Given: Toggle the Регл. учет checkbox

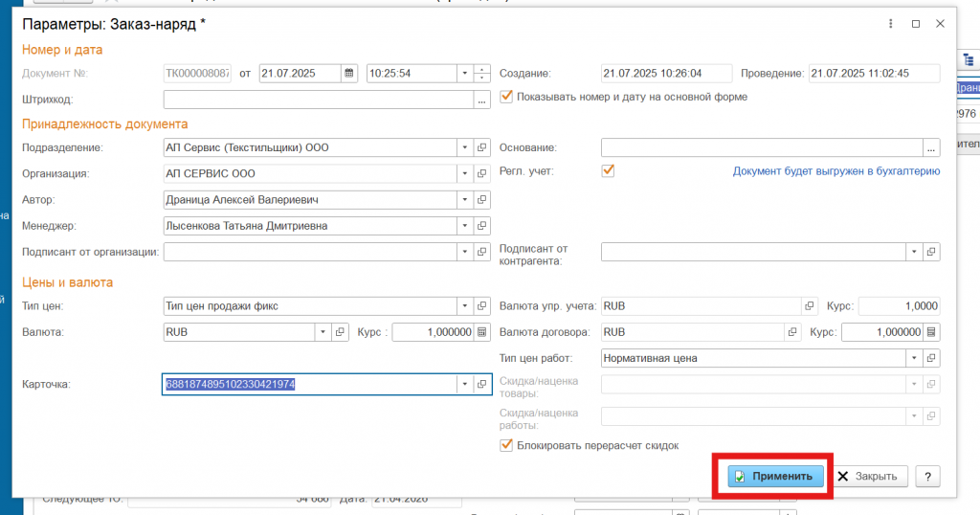Looking at the screenshot, I should click(607, 171).
